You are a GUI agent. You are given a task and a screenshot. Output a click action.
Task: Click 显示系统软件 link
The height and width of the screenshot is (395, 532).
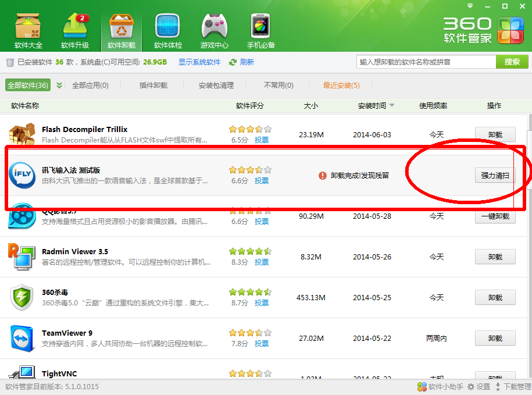point(199,62)
